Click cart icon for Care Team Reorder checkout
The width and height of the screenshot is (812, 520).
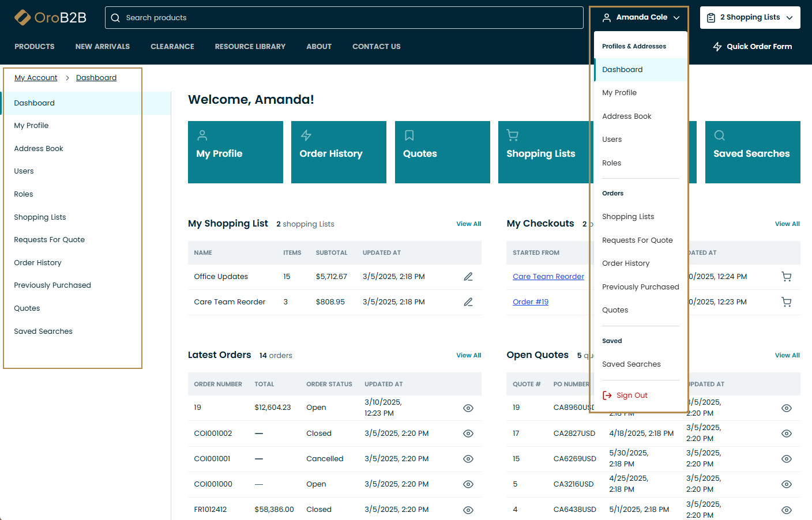click(x=786, y=277)
